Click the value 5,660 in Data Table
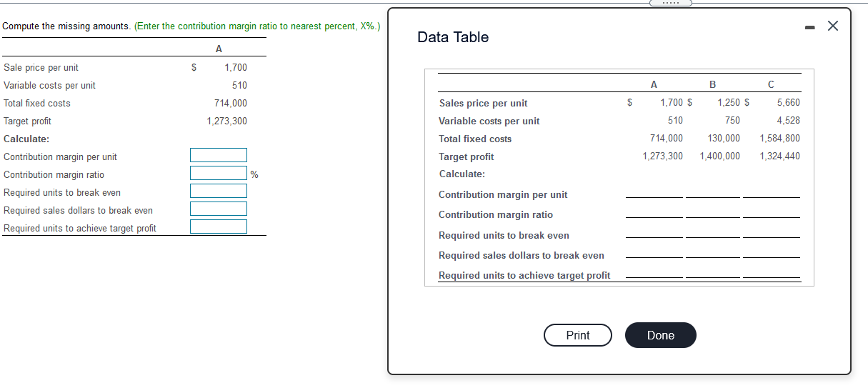 tap(789, 103)
